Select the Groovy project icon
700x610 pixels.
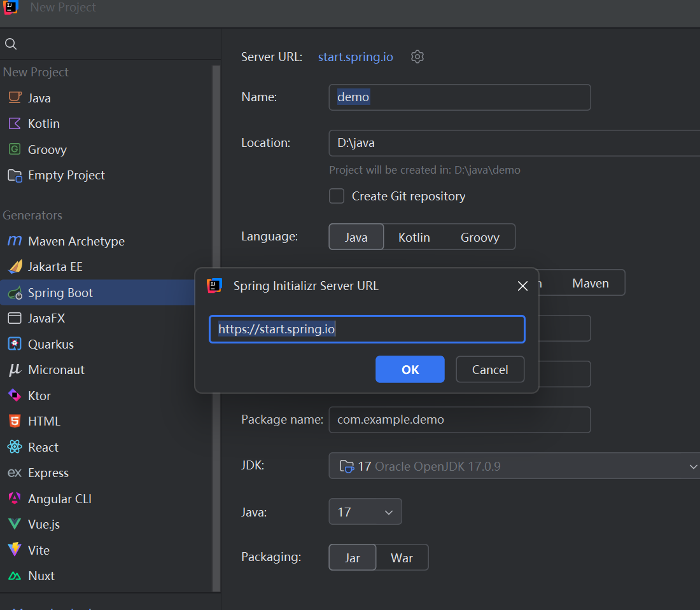(x=15, y=149)
